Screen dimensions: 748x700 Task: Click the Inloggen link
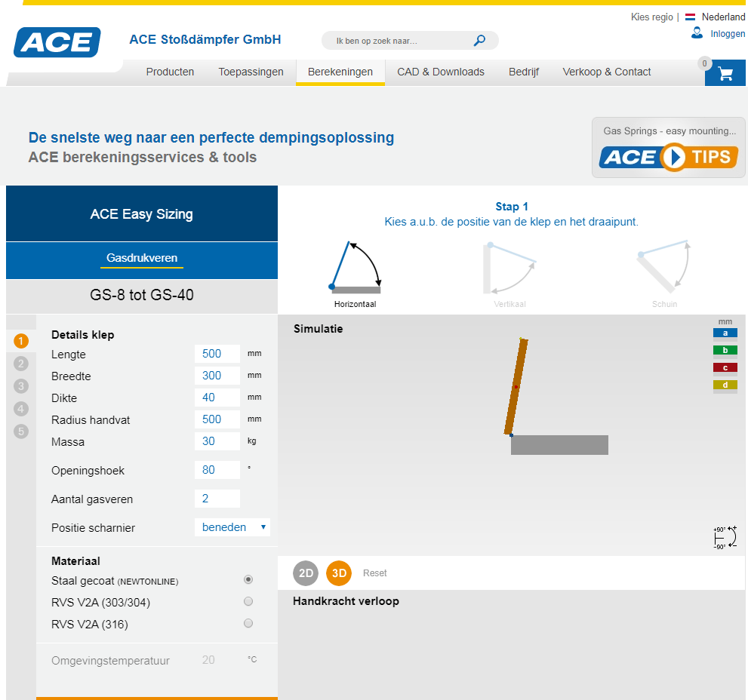point(728,34)
